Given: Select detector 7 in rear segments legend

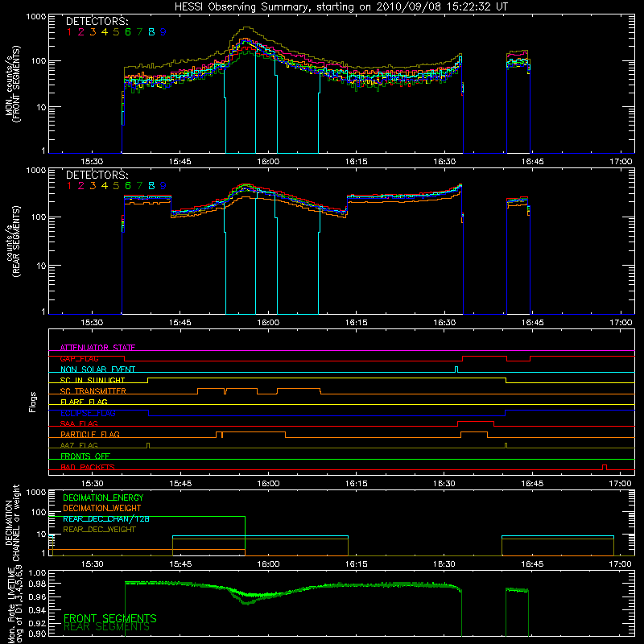Looking at the screenshot, I should tap(139, 186).
